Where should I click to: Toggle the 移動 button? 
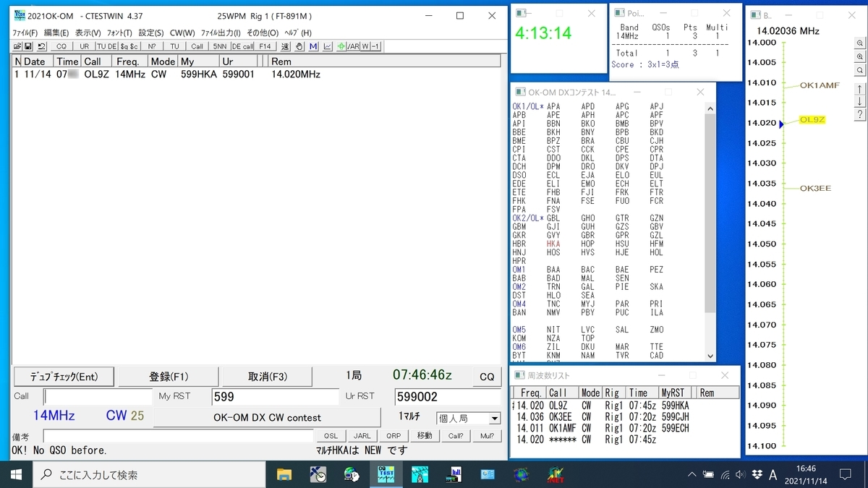tap(425, 436)
